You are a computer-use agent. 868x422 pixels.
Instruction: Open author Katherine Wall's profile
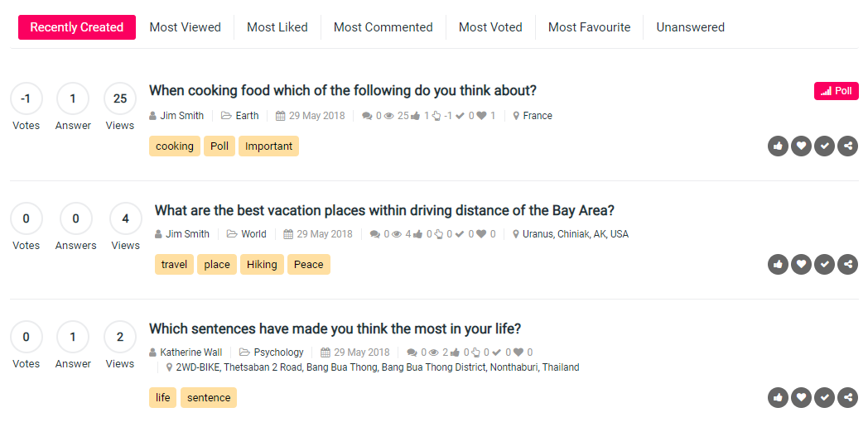pyautogui.click(x=190, y=352)
